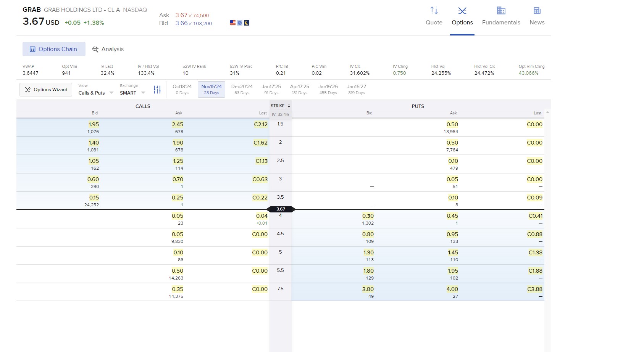Screen dimensions: 644x352
Task: Click the Fundamentals building icon
Action: (x=501, y=10)
